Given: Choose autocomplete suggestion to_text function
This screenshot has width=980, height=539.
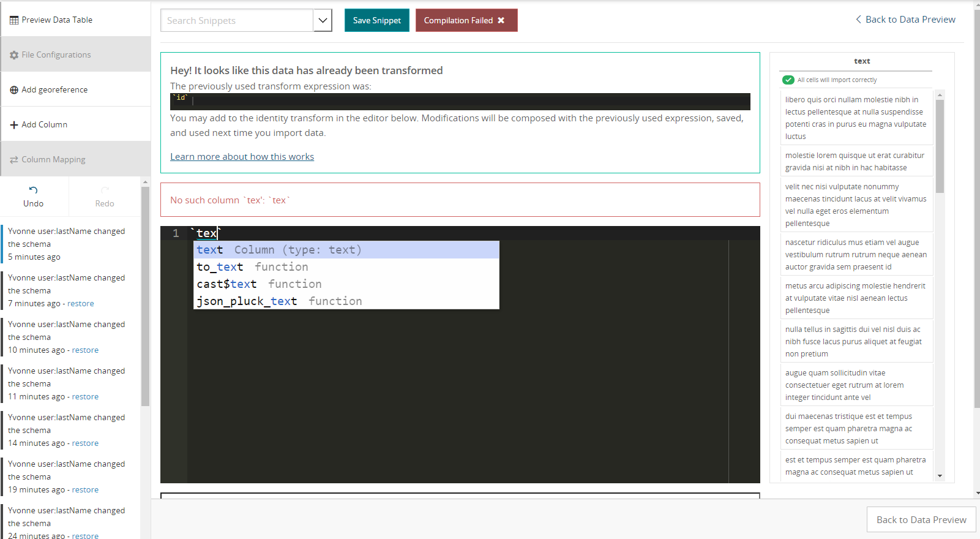Looking at the screenshot, I should pos(346,267).
